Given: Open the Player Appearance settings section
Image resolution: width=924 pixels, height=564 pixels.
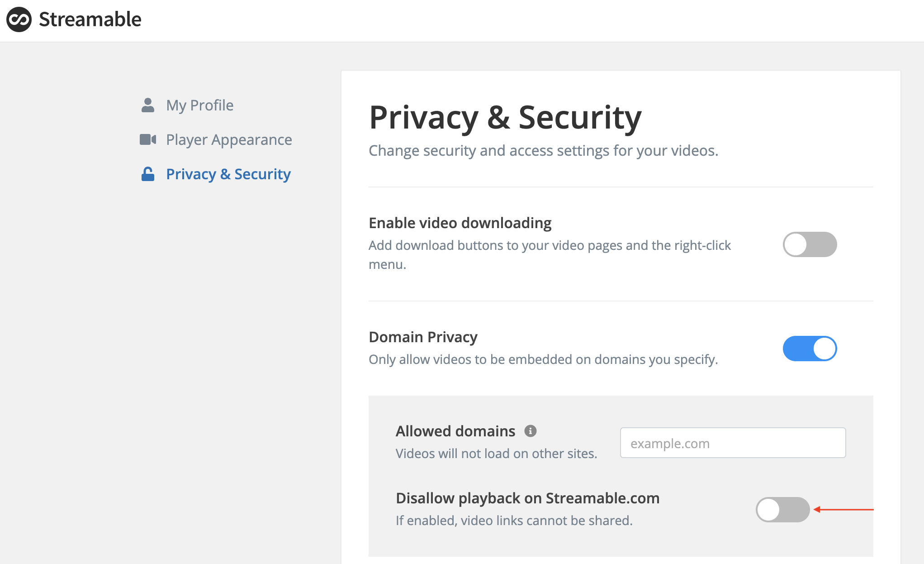Looking at the screenshot, I should pyautogui.click(x=229, y=139).
